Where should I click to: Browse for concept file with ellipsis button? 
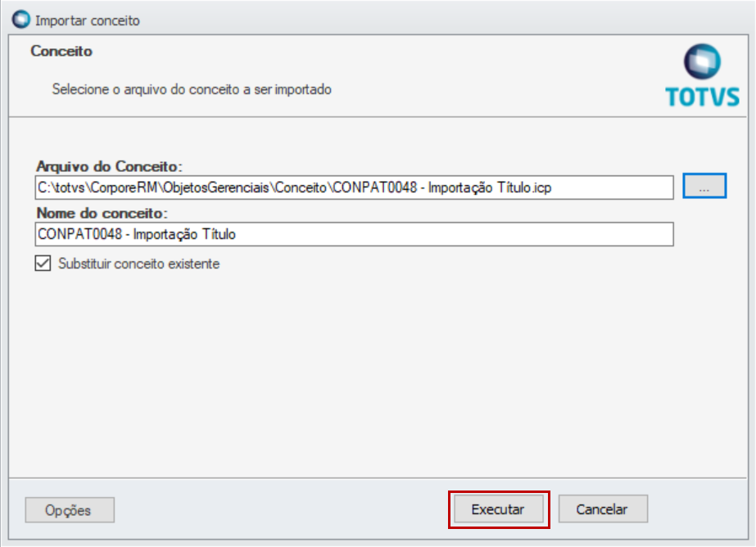click(x=704, y=186)
